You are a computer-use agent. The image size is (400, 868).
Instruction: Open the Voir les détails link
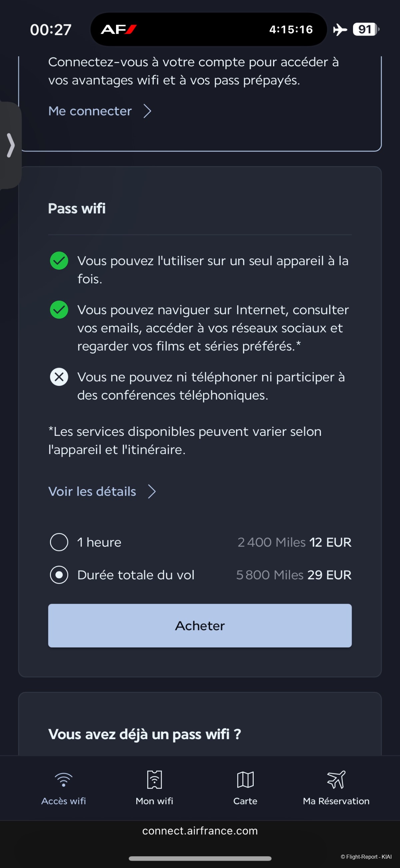pyautogui.click(x=92, y=492)
